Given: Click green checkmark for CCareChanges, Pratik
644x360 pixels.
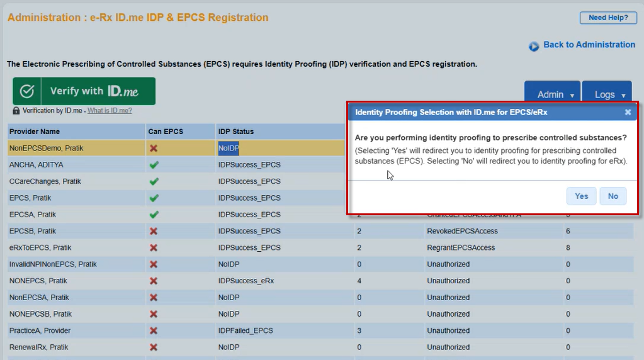Looking at the screenshot, I should (154, 181).
